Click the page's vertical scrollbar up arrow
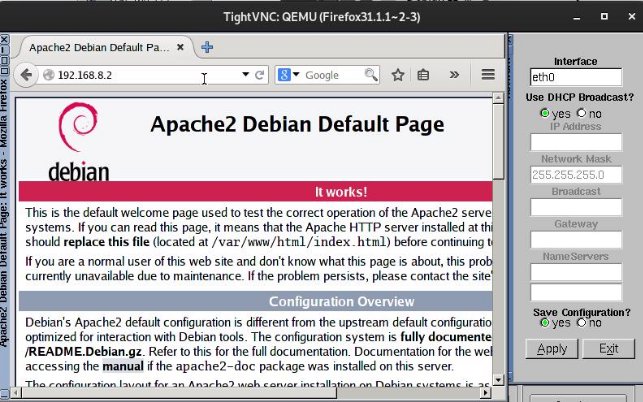 pyautogui.click(x=498, y=98)
